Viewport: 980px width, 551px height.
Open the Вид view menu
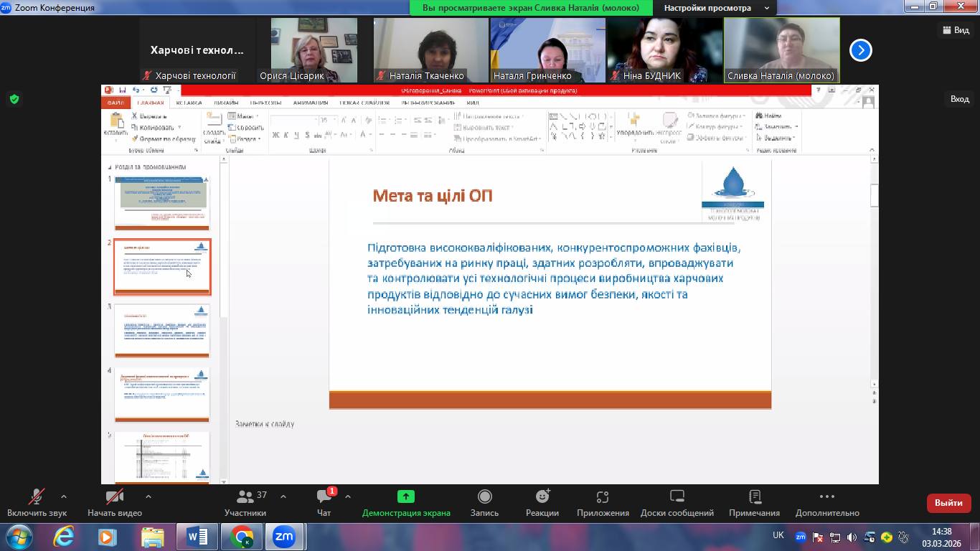coord(956,29)
